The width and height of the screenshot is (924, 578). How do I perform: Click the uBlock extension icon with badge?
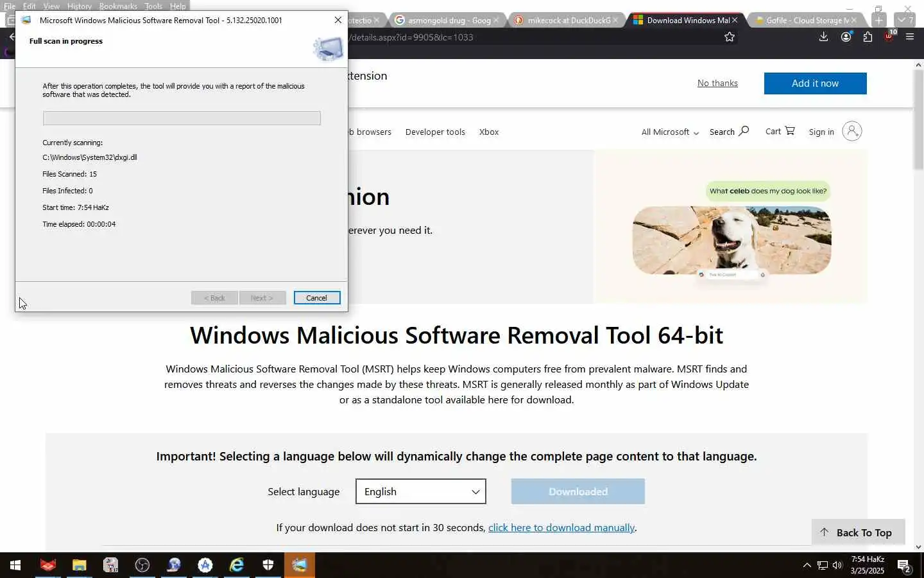coord(889,37)
